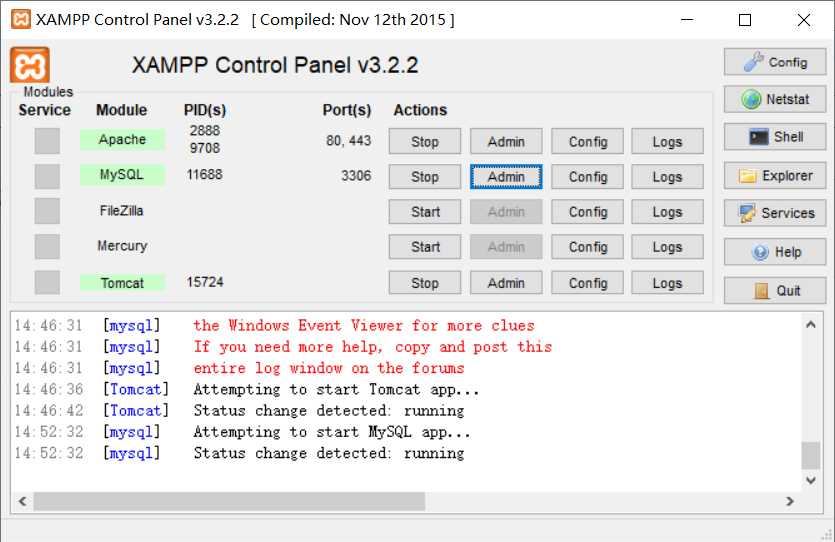The image size is (835, 542).
Task: Minimize the XAMPP Control Panel window
Action: pyautogui.click(x=687, y=20)
